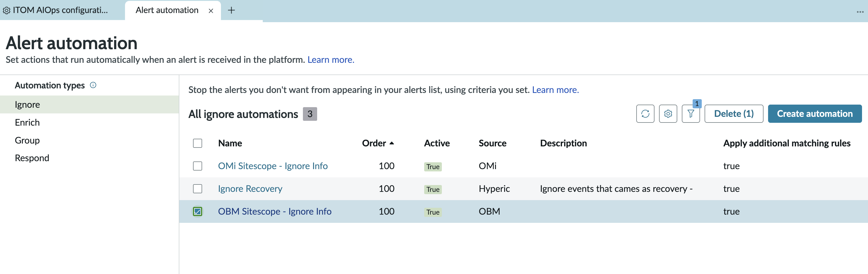Screen dimensions: 868x274
Task: Sort by the Order column arrow
Action: tap(391, 144)
